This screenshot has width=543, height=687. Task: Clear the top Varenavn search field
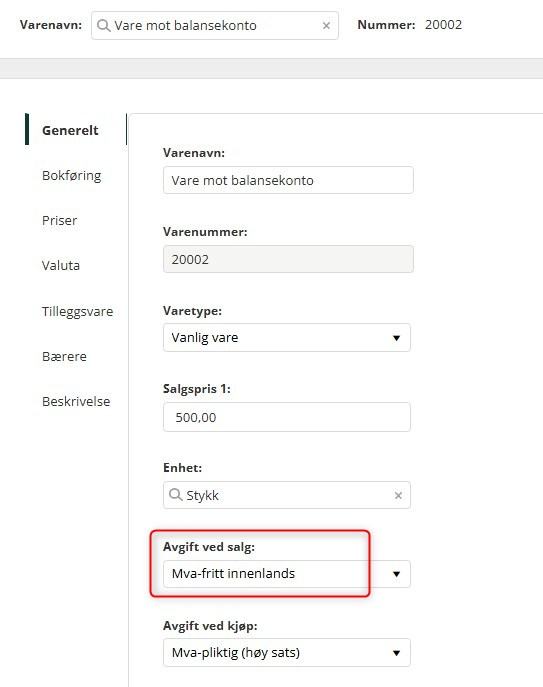click(326, 26)
